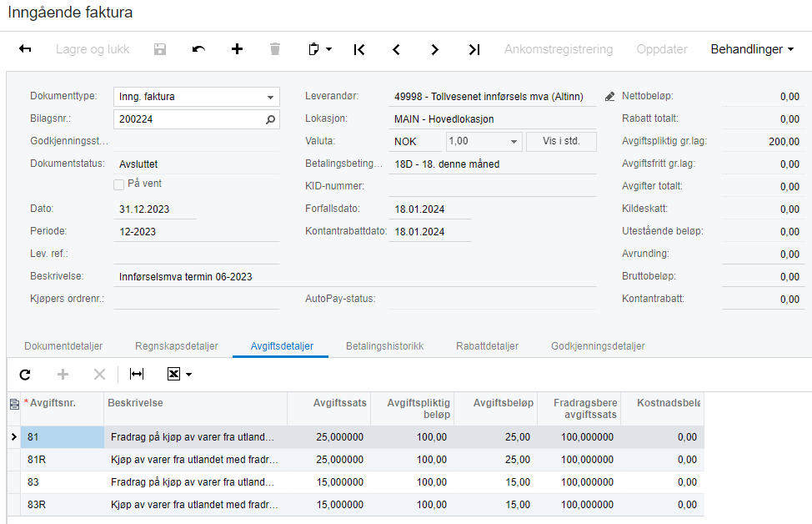Jump to the first record
Viewport: 812px width, 524px height.
coord(358,49)
